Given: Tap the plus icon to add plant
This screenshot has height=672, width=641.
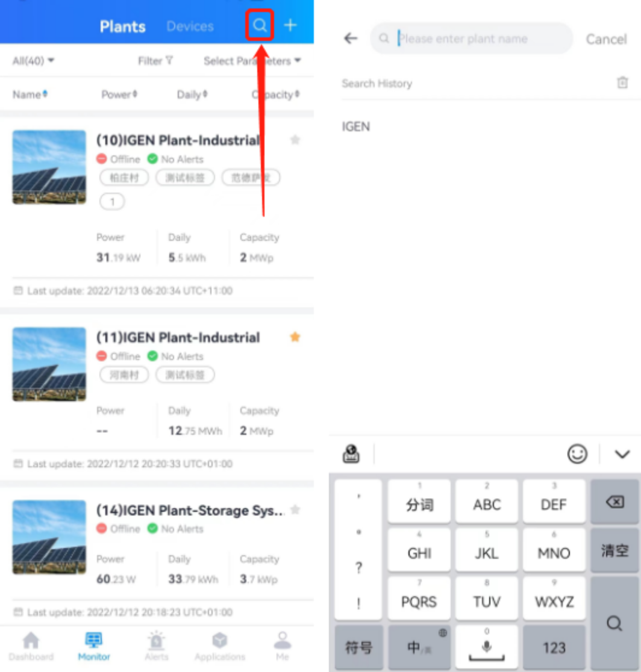Looking at the screenshot, I should click(x=291, y=25).
